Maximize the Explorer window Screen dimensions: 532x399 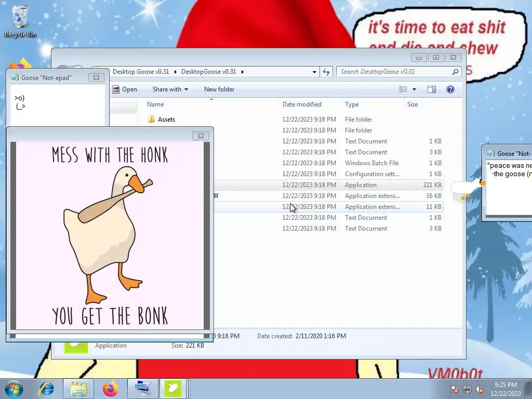436,58
